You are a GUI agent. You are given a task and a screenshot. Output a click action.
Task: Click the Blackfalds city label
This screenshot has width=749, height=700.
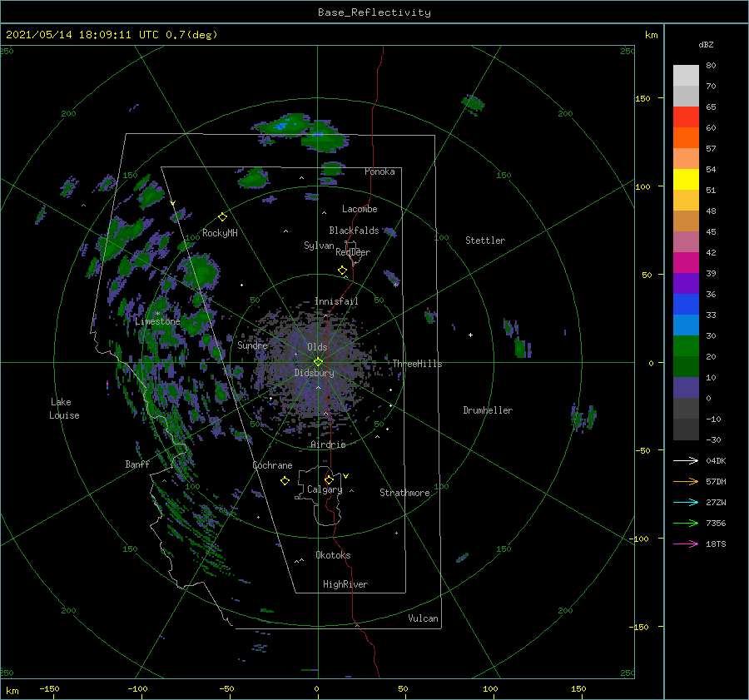point(354,231)
